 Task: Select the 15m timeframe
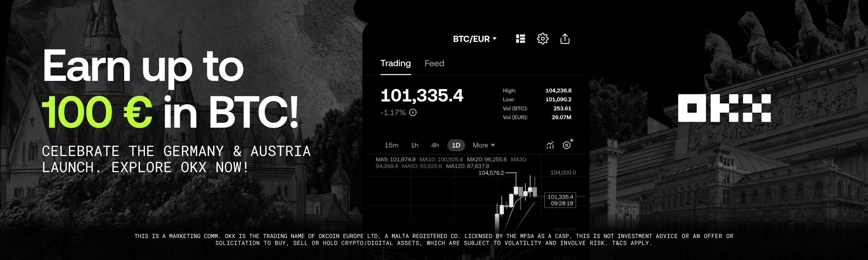391,145
